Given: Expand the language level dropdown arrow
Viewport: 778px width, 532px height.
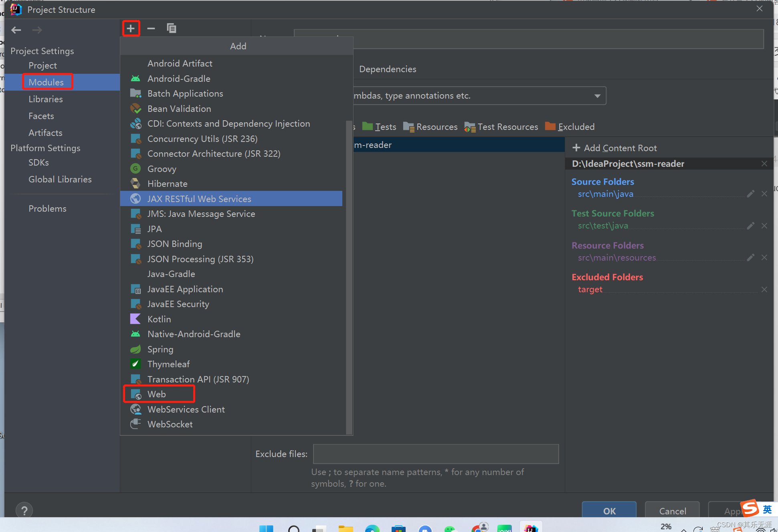Looking at the screenshot, I should point(597,96).
